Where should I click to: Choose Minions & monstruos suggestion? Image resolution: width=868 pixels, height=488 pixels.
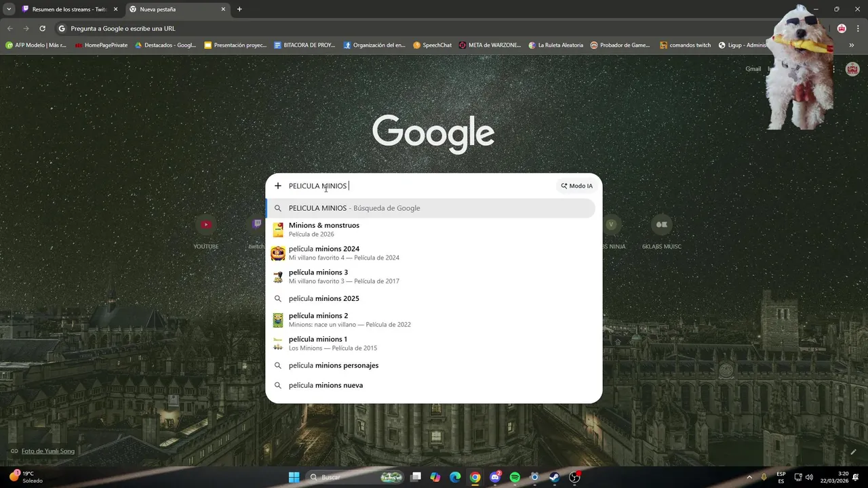[431, 229]
